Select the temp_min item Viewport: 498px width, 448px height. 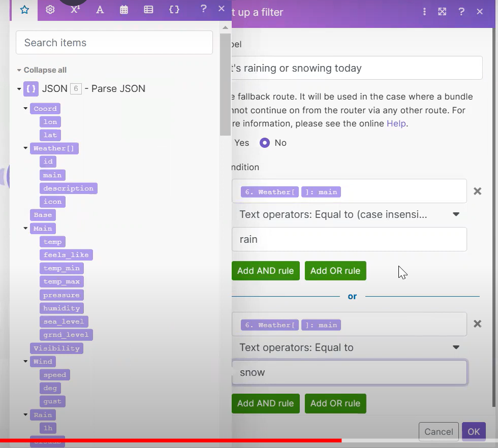61,268
